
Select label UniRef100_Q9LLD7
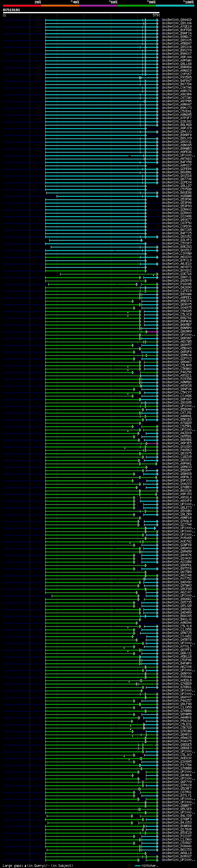click(177, 186)
